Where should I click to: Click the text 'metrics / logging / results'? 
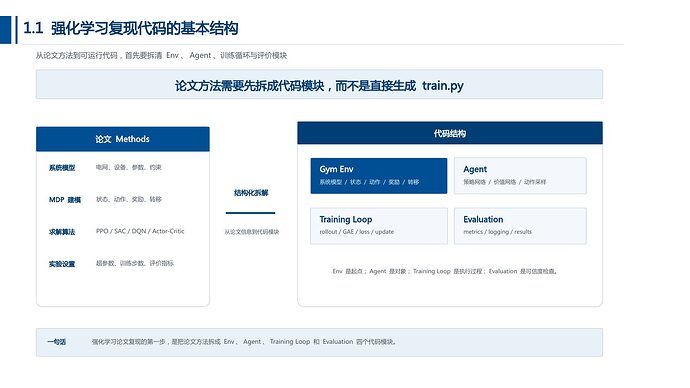498,232
